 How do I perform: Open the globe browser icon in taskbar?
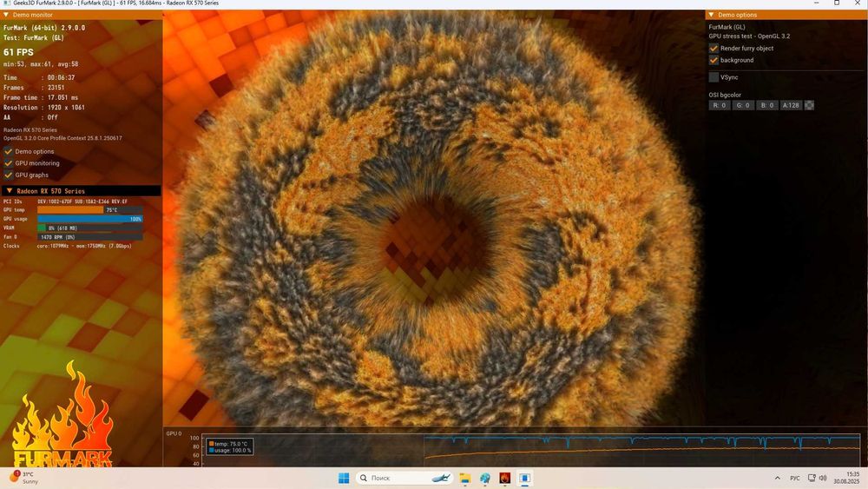point(485,478)
